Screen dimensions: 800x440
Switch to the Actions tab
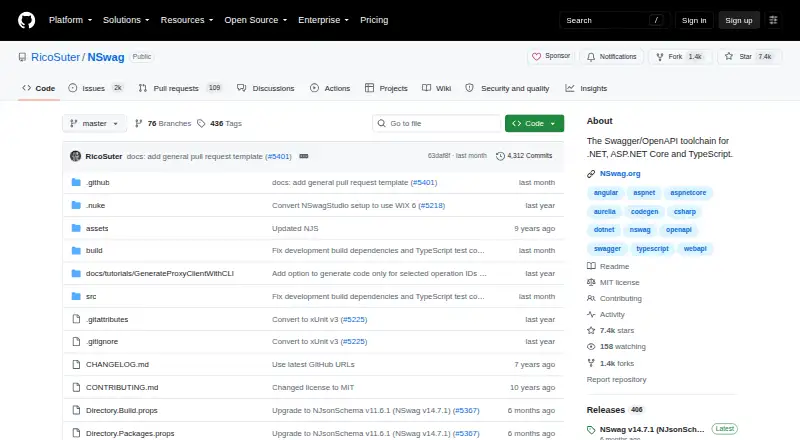pyautogui.click(x=330, y=88)
